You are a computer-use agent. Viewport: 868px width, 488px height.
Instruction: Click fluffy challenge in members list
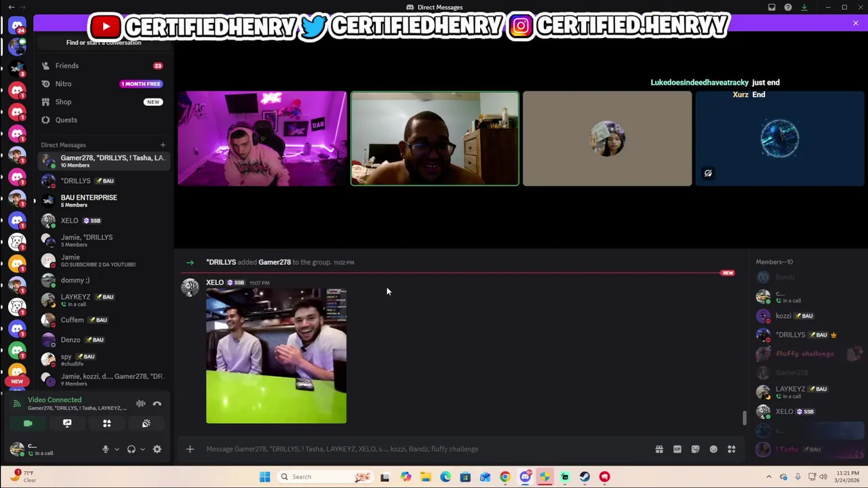pyautogui.click(x=807, y=354)
